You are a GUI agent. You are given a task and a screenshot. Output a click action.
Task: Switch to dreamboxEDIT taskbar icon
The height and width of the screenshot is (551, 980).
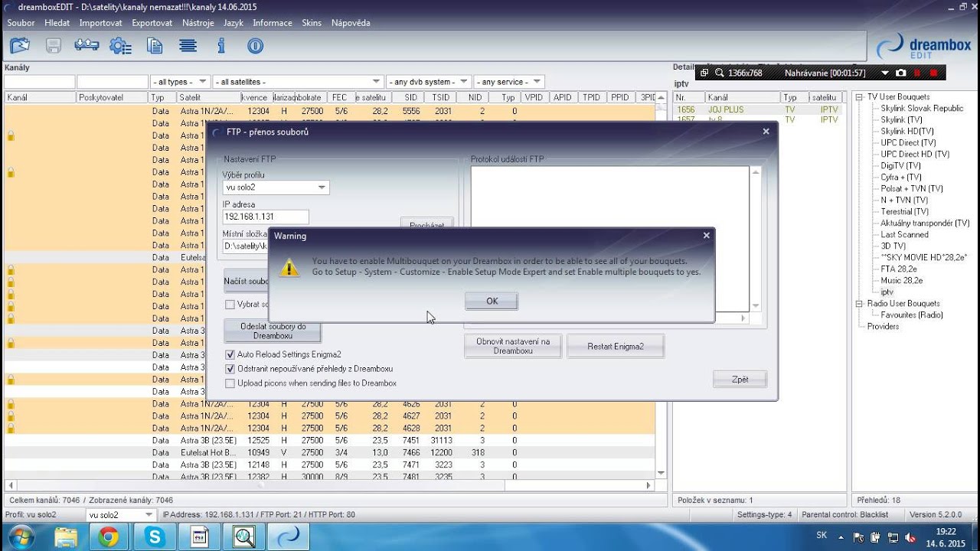click(x=289, y=537)
